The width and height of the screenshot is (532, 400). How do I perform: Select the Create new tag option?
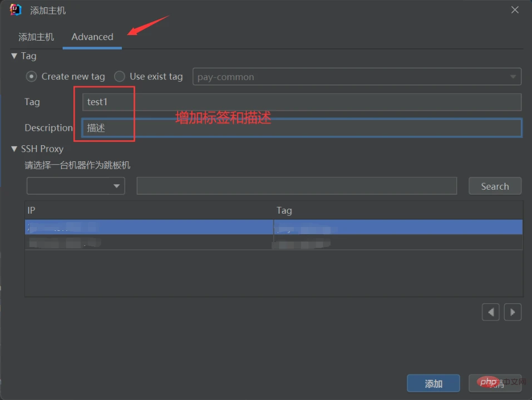point(32,76)
